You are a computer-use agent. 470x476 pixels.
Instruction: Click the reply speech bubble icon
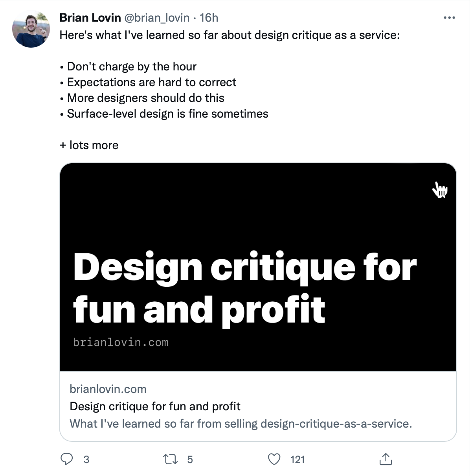pos(68,459)
